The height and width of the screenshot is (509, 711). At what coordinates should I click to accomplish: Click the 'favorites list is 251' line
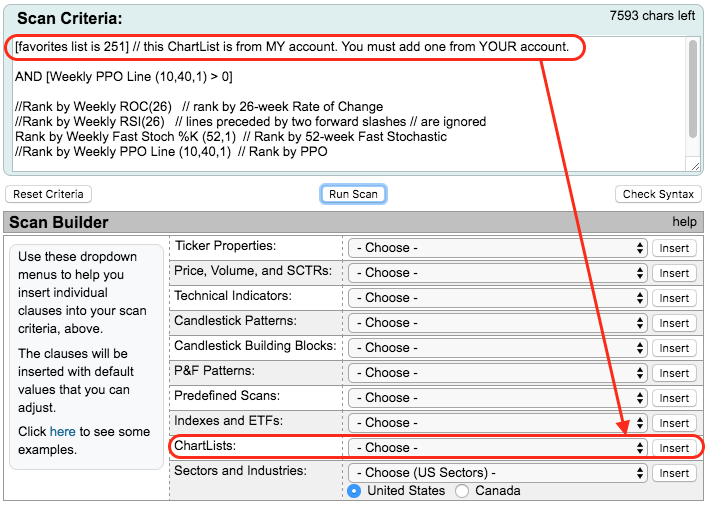click(x=292, y=47)
